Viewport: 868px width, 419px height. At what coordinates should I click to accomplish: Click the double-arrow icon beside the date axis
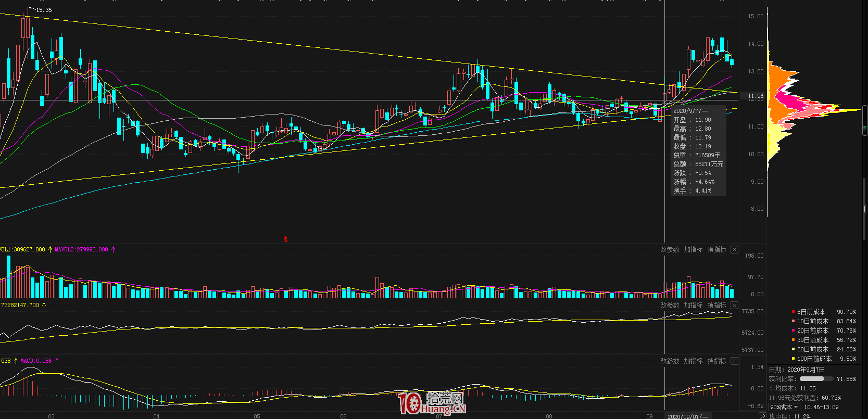[x=762, y=416]
